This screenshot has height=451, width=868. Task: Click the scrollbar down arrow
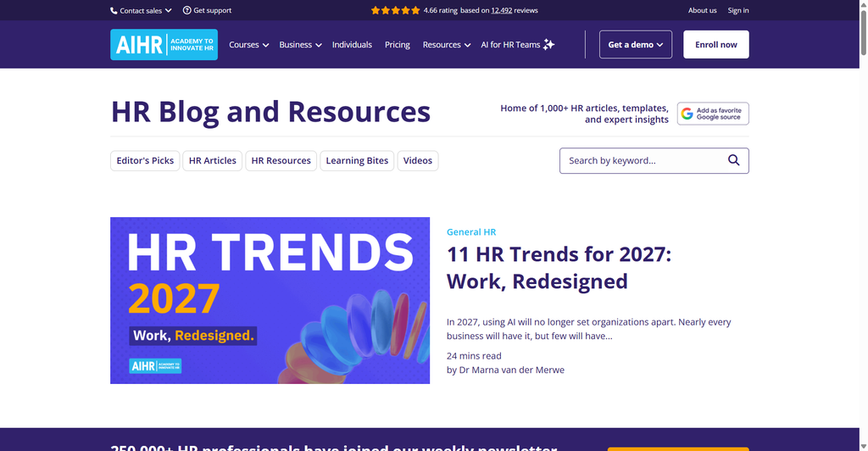coord(863,446)
